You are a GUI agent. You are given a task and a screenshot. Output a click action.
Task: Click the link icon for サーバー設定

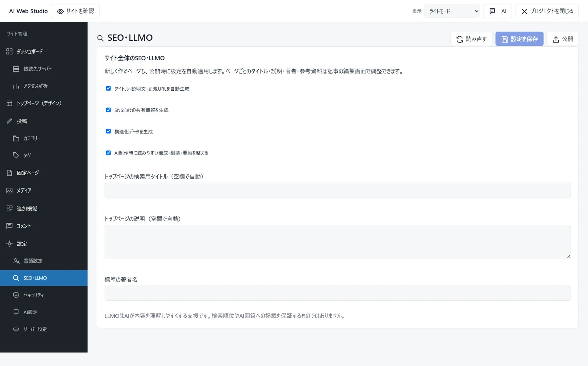coord(16,329)
